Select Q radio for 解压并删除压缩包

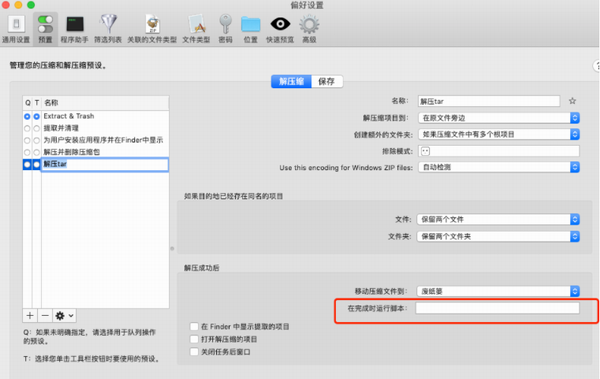point(27,152)
